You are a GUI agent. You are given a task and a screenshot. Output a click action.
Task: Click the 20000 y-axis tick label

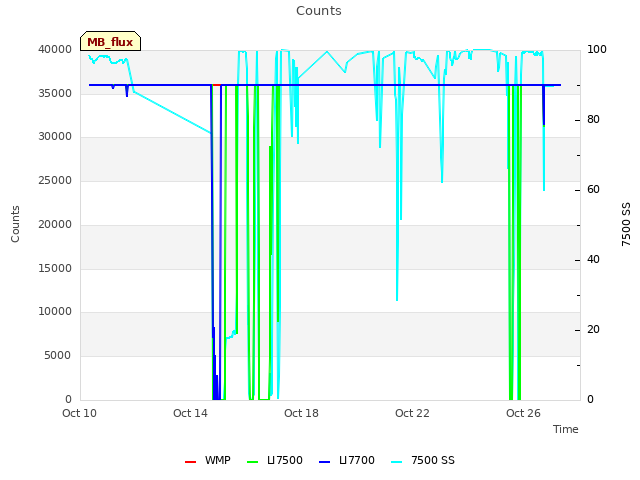tap(55, 224)
